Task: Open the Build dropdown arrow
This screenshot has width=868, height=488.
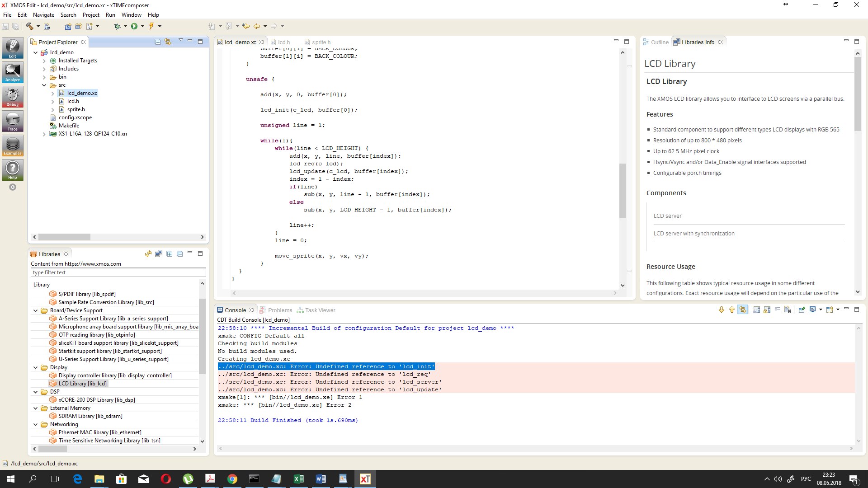Action: pyautogui.click(x=38, y=26)
